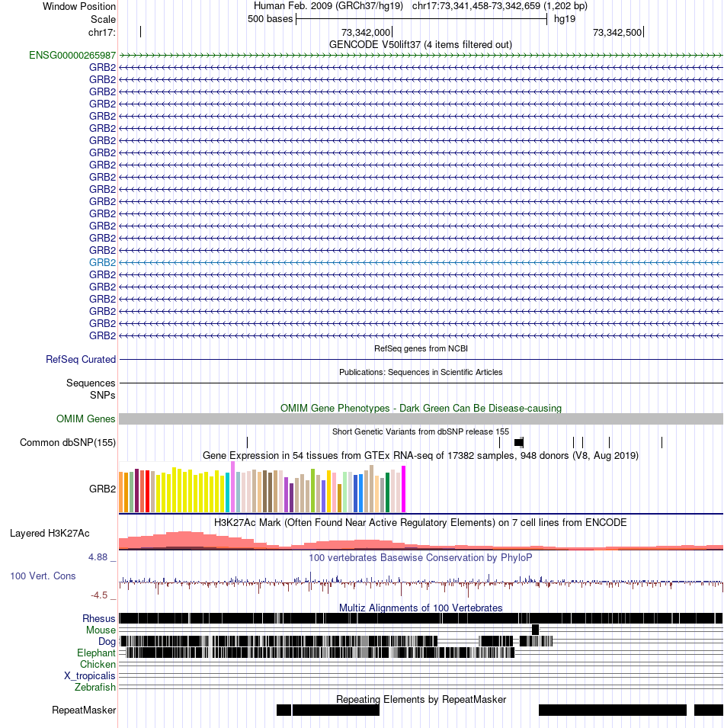Click the Rhesus black alignment bar
This screenshot has height=728, width=724.
tap(421, 618)
